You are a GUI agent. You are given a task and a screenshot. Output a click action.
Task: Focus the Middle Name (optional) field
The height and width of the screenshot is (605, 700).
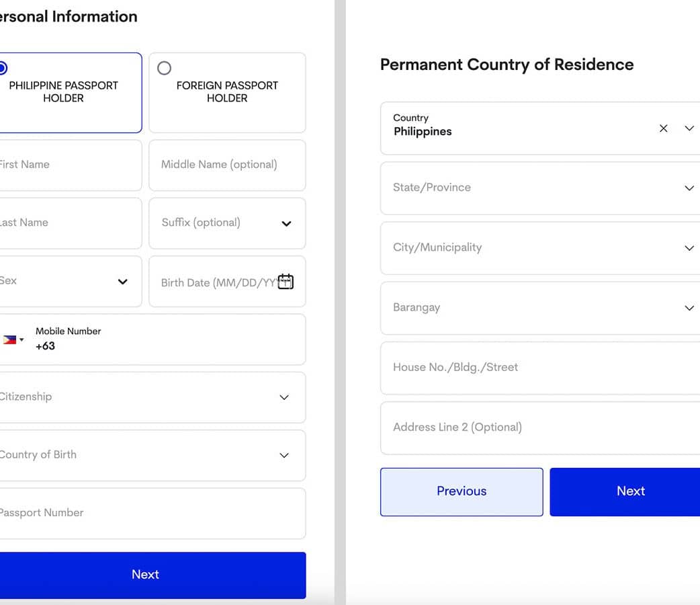click(x=227, y=165)
